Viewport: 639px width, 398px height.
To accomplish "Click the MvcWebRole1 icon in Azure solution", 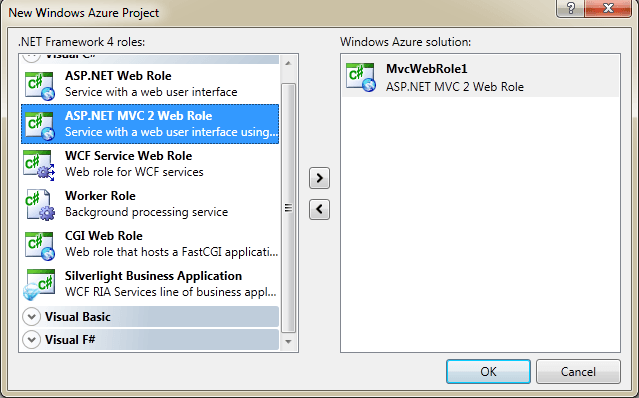I will 361,77.
